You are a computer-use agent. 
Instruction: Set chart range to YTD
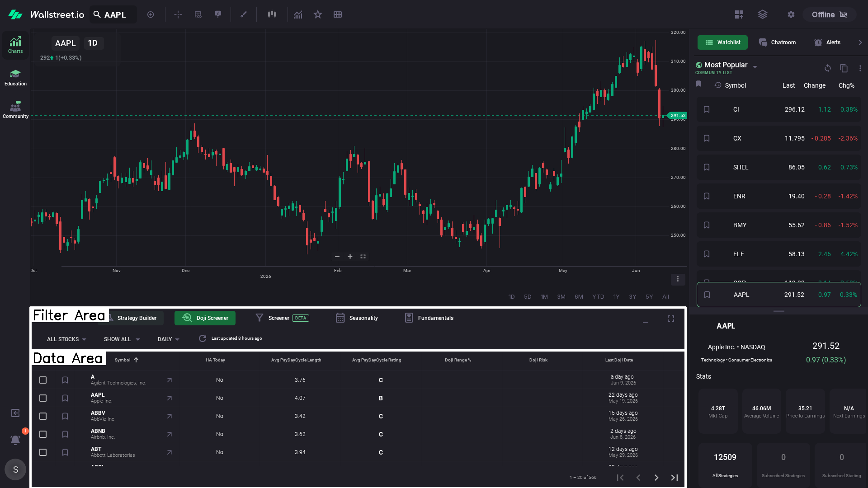[x=598, y=297]
